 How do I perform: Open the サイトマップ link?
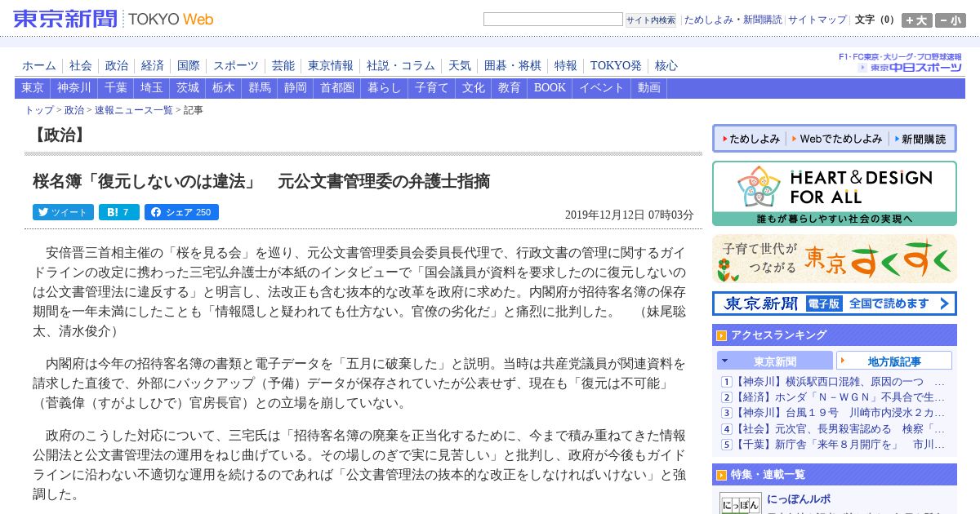(x=817, y=20)
